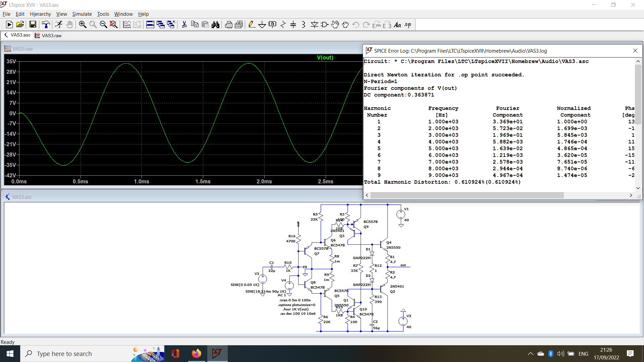This screenshot has width=644, height=362.
Task: Place a Capacitor from the toolbar
Action: [293, 24]
